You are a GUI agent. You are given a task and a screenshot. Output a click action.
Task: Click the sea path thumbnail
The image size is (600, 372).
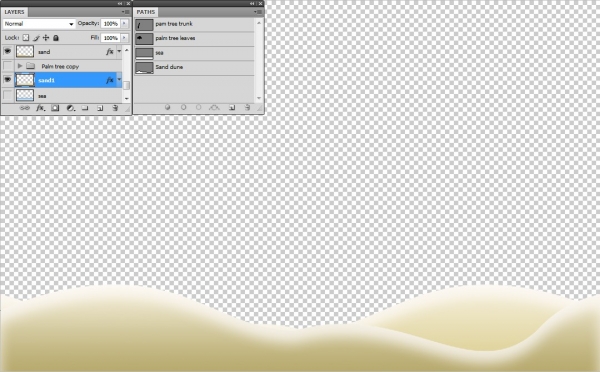pos(144,54)
